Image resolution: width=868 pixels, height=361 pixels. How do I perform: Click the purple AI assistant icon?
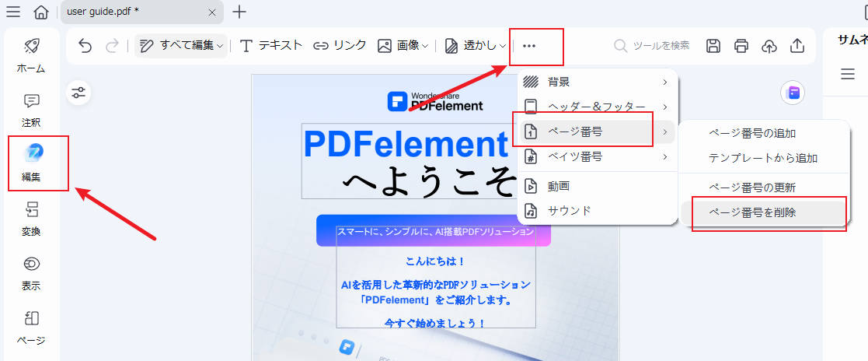click(x=793, y=93)
